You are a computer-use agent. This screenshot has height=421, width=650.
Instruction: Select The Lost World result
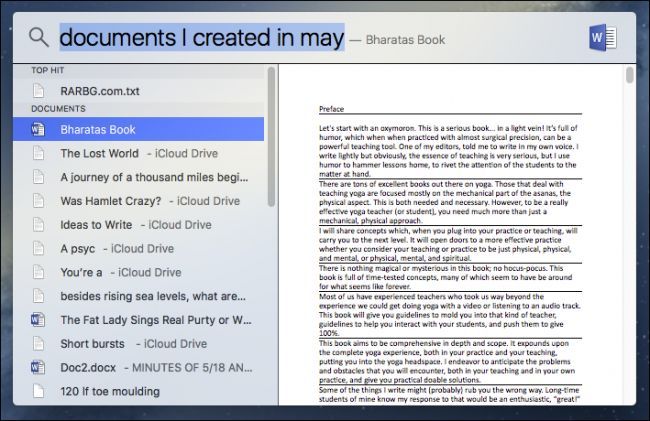(x=138, y=153)
